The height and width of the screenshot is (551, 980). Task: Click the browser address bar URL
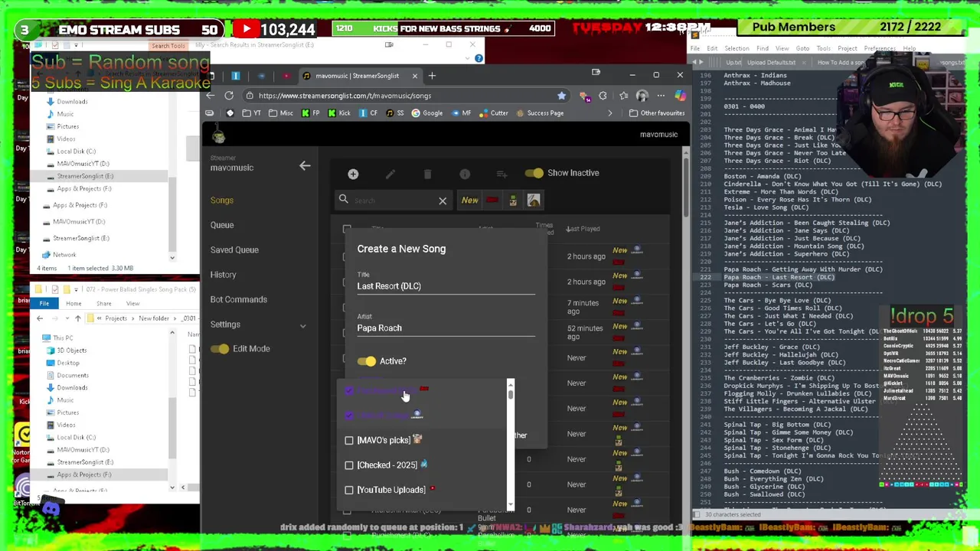point(345,96)
